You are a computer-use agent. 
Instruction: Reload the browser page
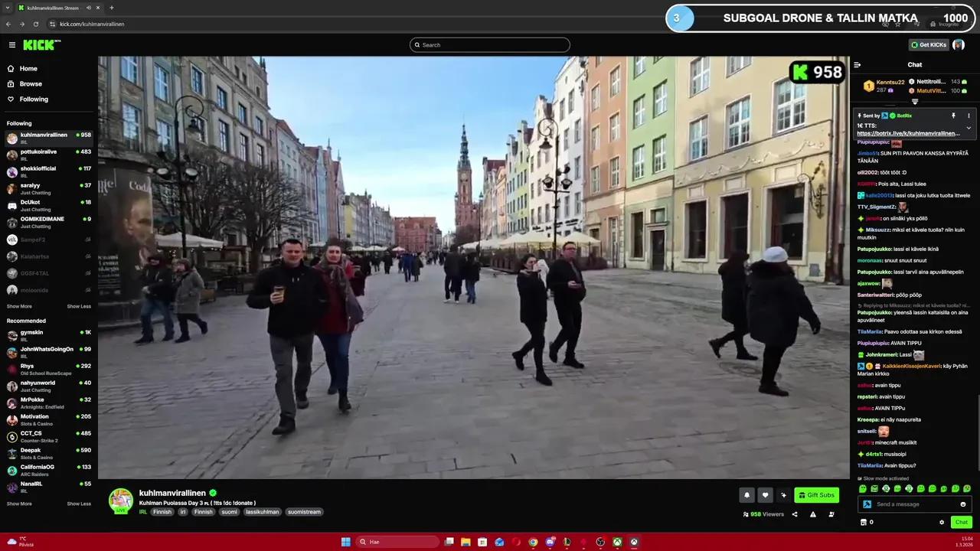point(35,24)
